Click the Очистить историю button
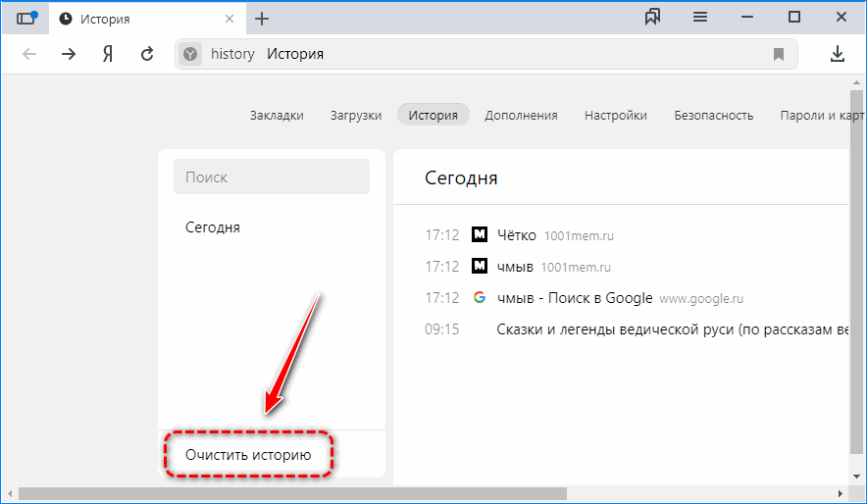Screen dimensions: 867x504 pyautogui.click(x=248, y=455)
